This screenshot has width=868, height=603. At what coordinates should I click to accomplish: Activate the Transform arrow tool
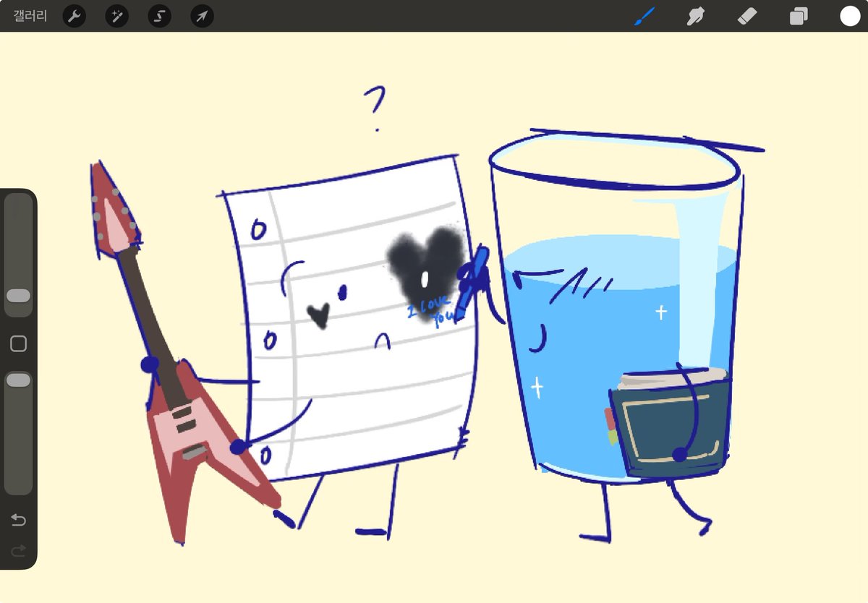[x=202, y=16]
